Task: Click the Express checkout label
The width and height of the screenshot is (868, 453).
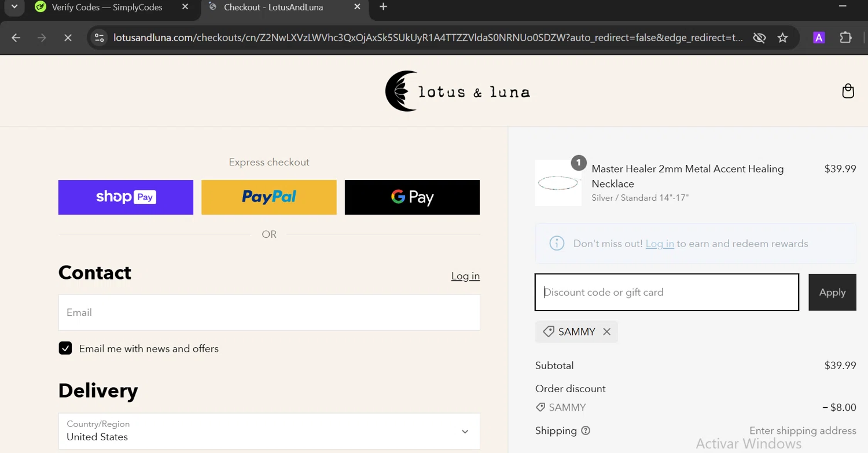Action: (x=269, y=162)
